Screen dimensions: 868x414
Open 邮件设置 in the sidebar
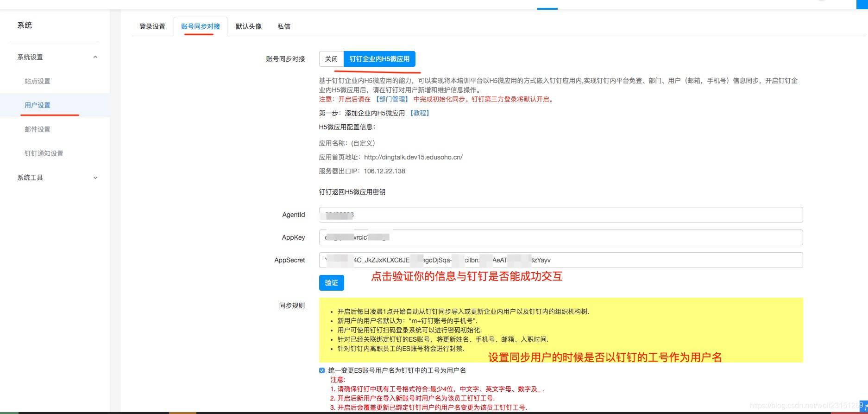click(x=38, y=129)
